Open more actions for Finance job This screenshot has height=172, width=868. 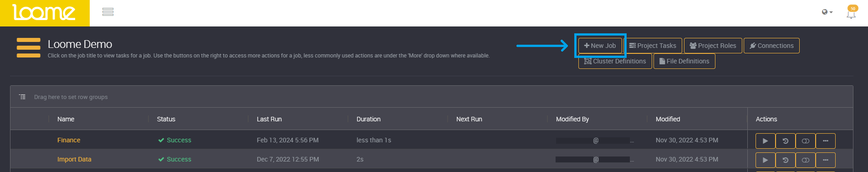[x=825, y=141]
